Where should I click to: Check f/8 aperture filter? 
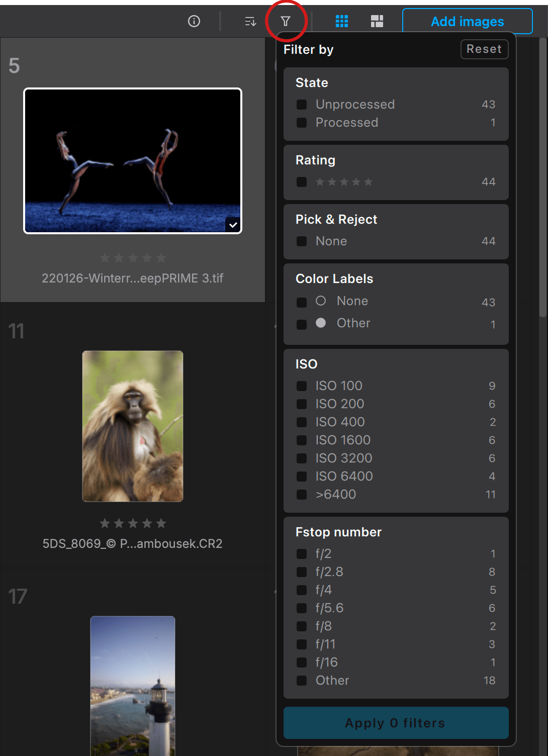[302, 626]
